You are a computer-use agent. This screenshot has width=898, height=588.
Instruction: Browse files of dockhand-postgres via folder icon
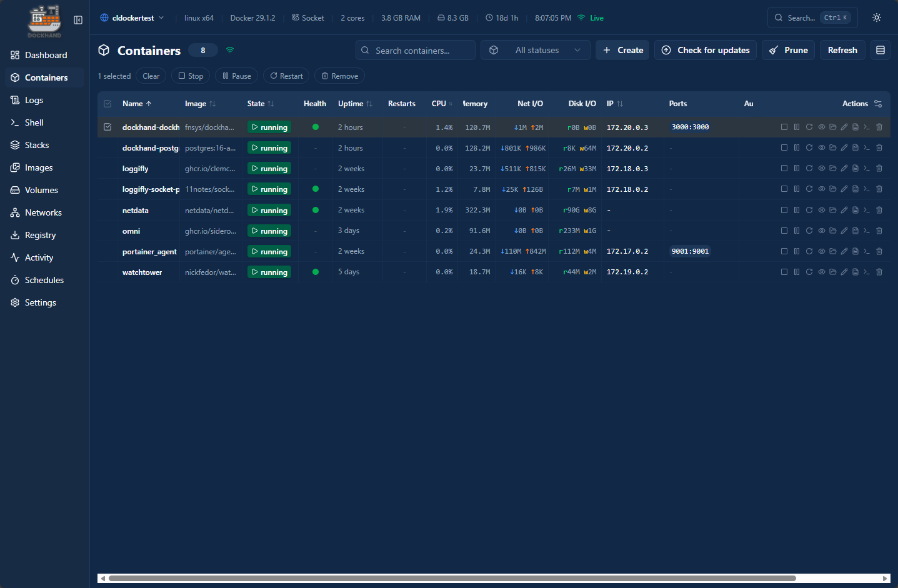(x=833, y=147)
